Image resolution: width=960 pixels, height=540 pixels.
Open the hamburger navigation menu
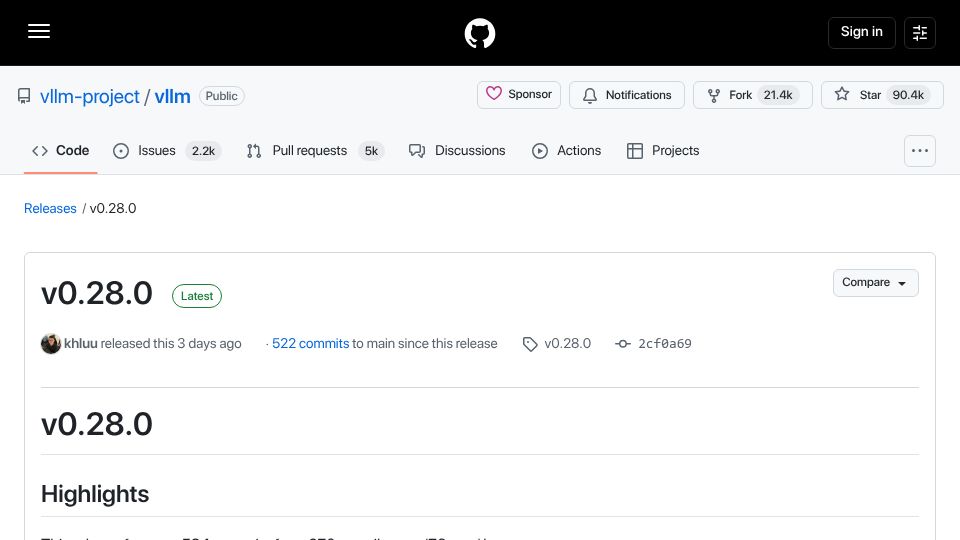click(39, 31)
